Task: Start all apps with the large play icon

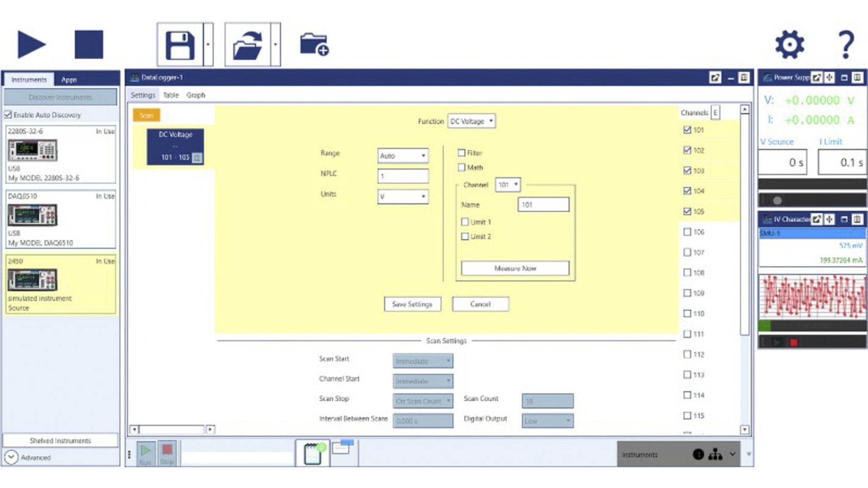Action: point(31,45)
